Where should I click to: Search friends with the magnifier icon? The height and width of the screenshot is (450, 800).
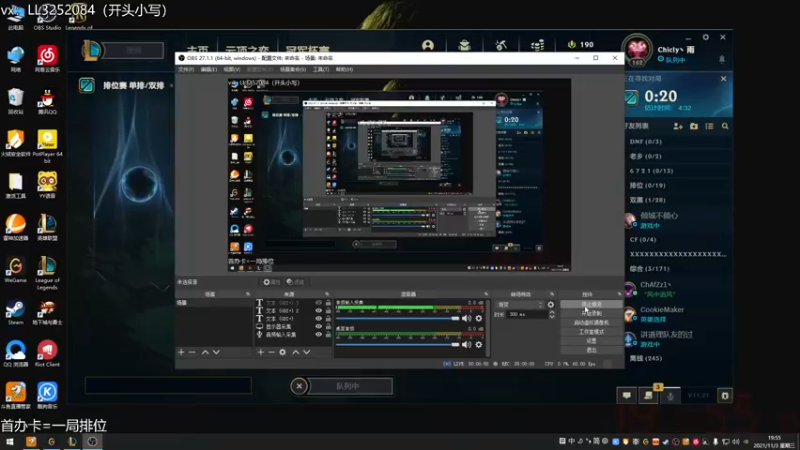point(725,126)
